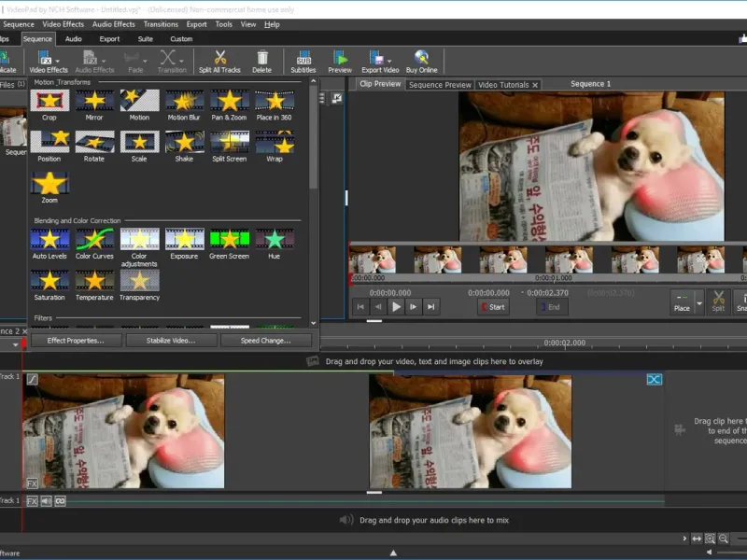The height and width of the screenshot is (560, 747).
Task: Click the Split All Tracks scissors icon
Action: (219, 58)
